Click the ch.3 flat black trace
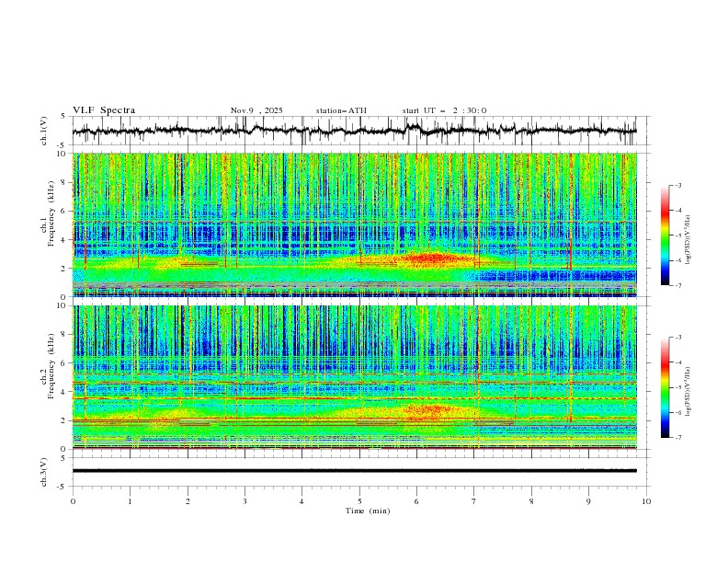Screen dimensions: 728x563 (354, 471)
